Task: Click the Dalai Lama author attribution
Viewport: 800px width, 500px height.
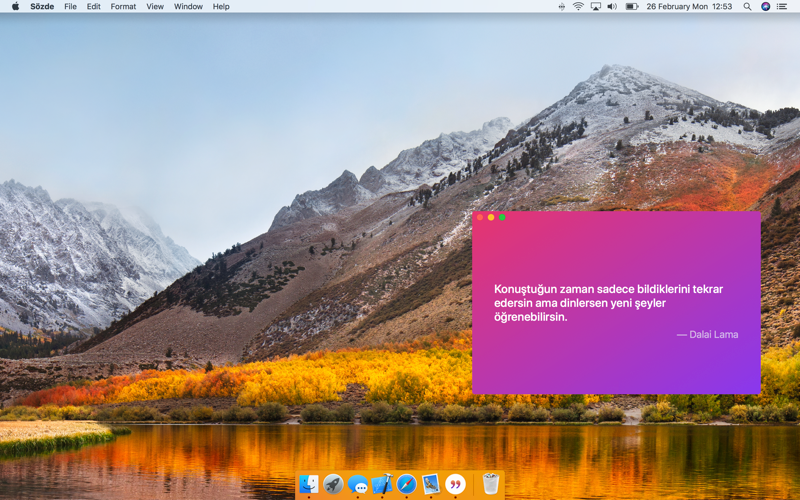Action: click(707, 335)
